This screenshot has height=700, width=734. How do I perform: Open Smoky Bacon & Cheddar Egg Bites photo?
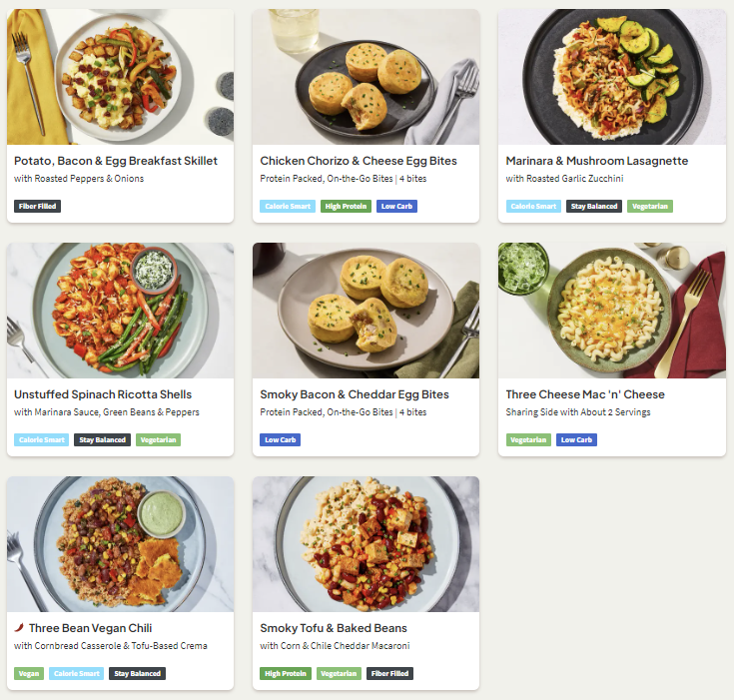point(366,311)
